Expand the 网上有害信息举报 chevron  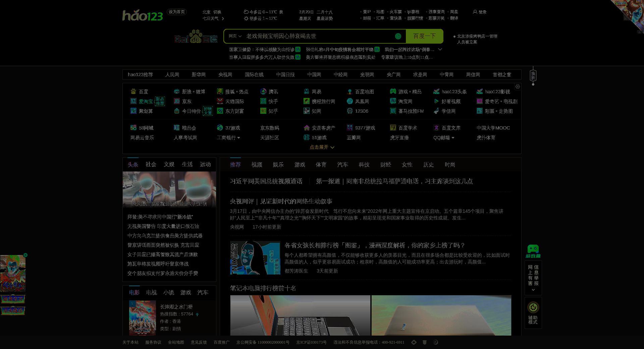click(533, 290)
